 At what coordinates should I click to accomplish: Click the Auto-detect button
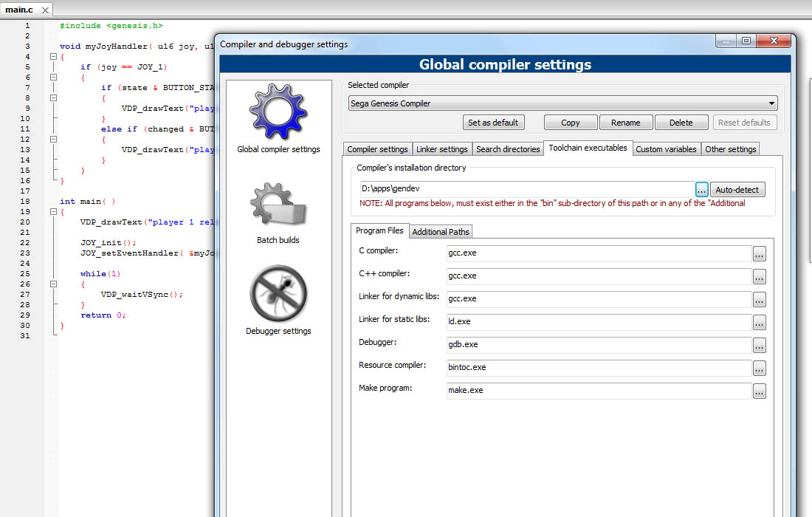(737, 190)
